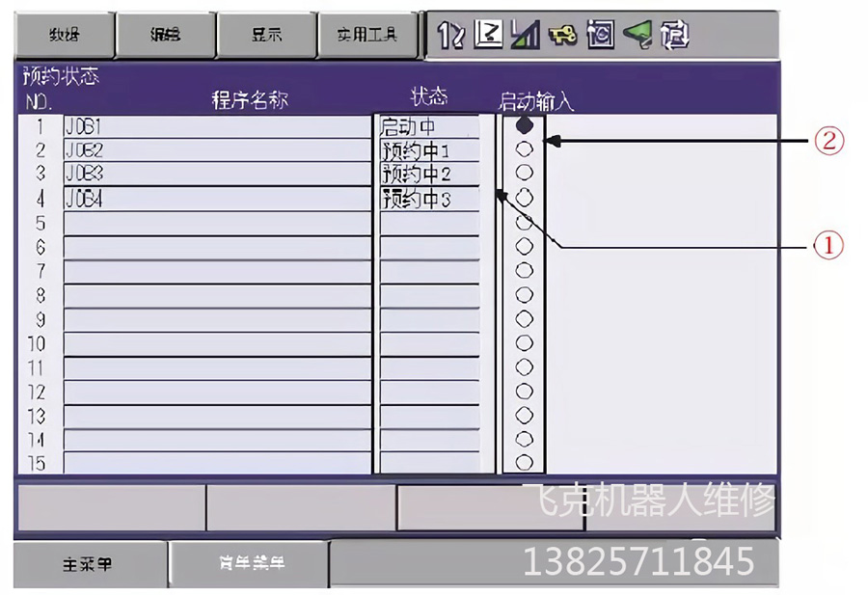Viewport: 868px width, 595px height.
Task: Click the start input circle for row 8
Action: pyautogui.click(x=525, y=294)
